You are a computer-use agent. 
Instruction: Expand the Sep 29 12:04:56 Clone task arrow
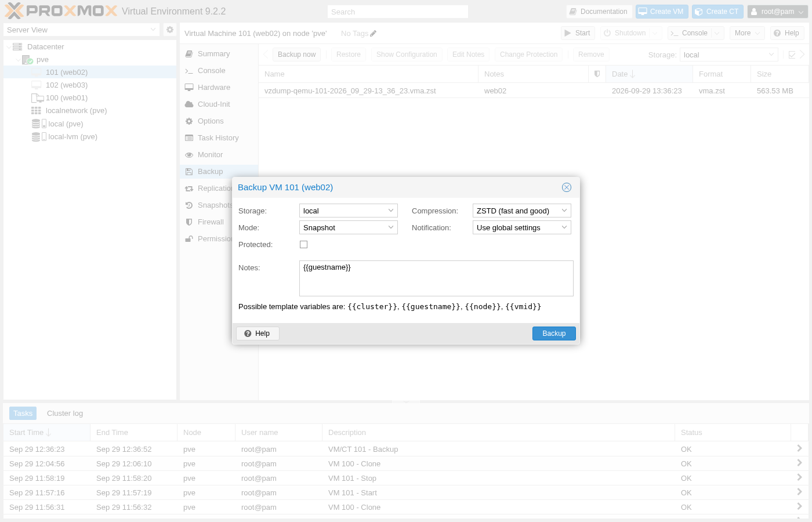799,463
